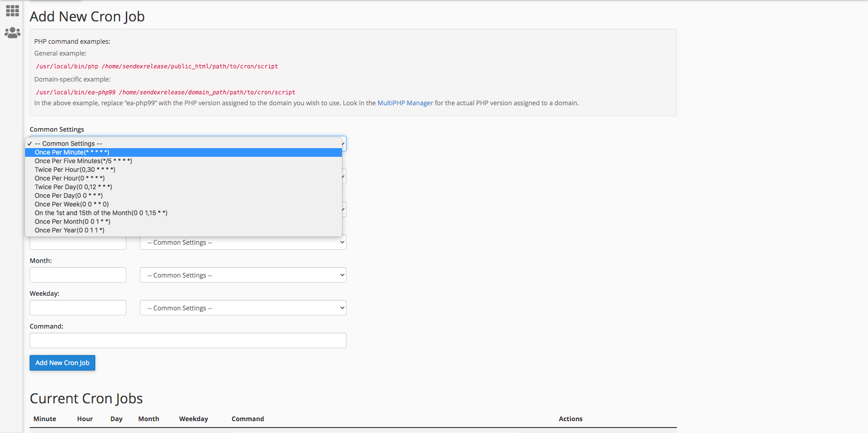Screen dimensions: 868x433
Task: Open the user manager people icon
Action: 12,33
